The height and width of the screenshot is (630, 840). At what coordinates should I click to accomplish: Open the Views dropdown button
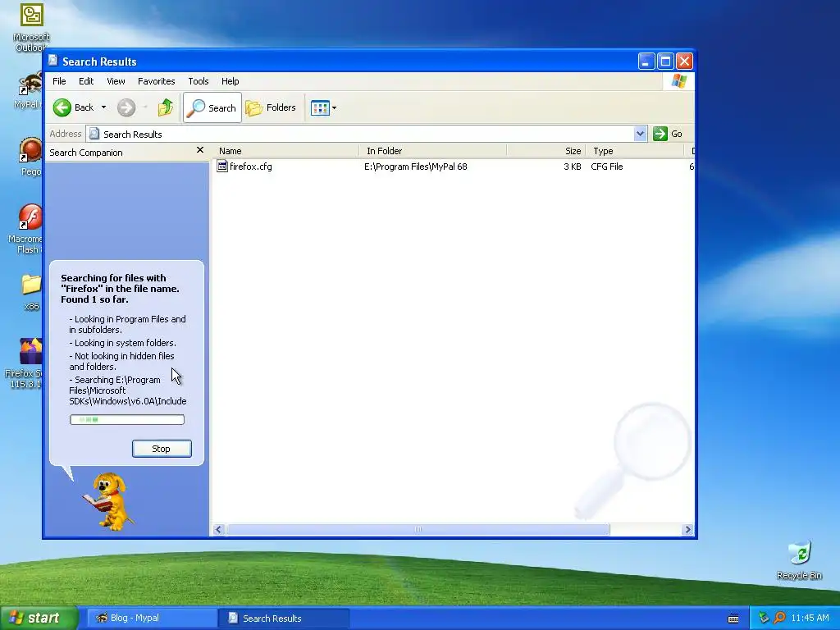(x=323, y=107)
